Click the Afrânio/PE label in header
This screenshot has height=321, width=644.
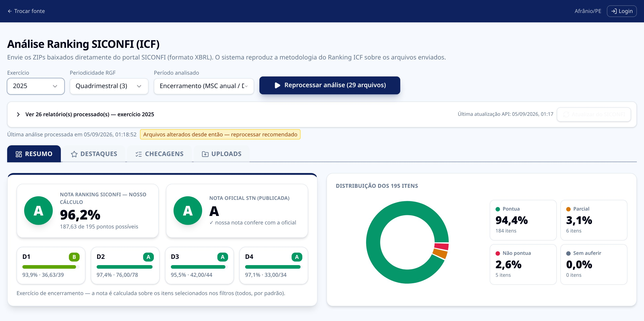[x=588, y=11]
